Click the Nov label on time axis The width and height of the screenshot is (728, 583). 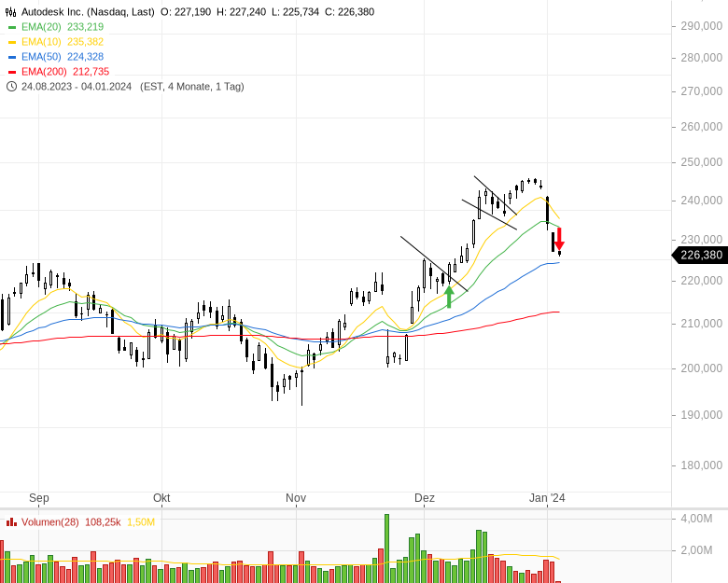tap(296, 498)
